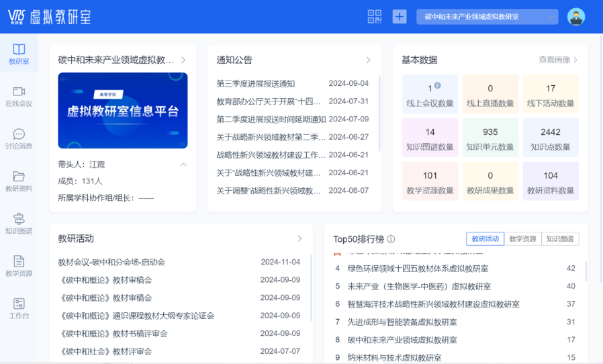Viewport: 603px width, 364px height.
Task: Click the QR code icon in header
Action: tap(375, 17)
